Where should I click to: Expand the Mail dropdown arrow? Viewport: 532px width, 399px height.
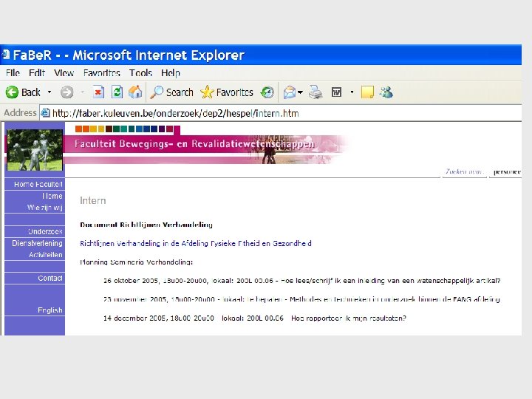click(x=300, y=92)
